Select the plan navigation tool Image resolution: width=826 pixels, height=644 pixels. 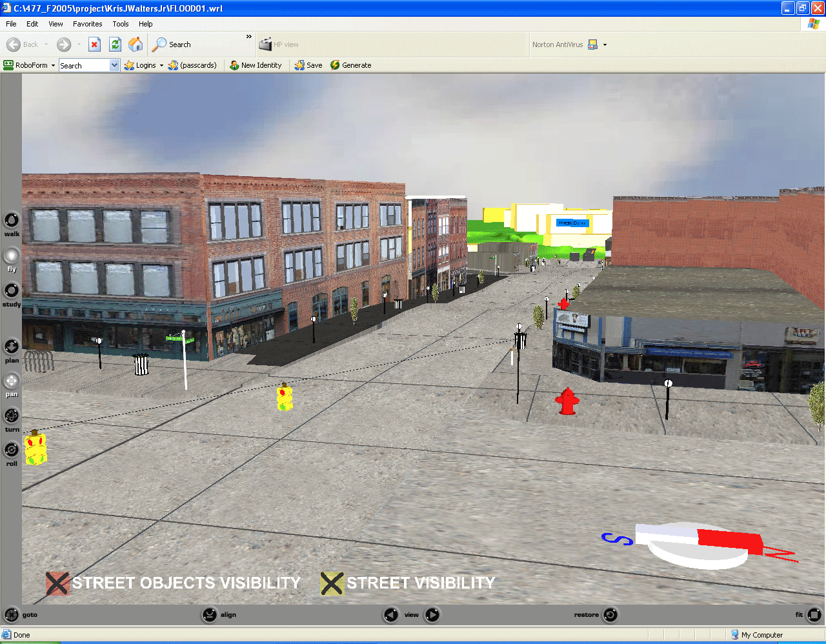pyautogui.click(x=12, y=347)
